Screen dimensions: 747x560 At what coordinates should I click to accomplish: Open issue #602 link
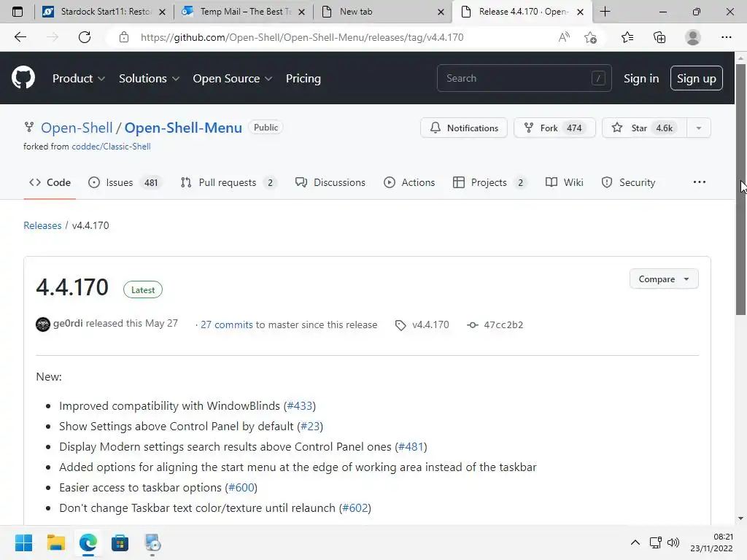(x=355, y=508)
